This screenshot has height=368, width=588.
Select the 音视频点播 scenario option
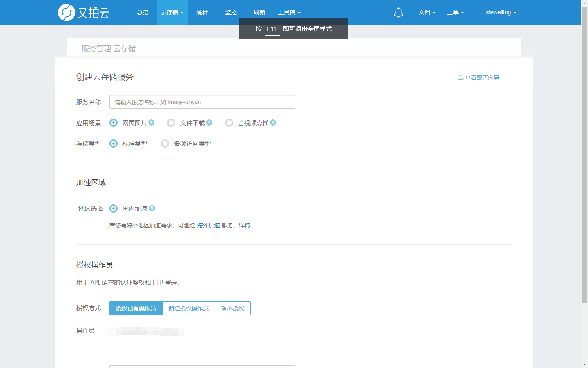229,122
